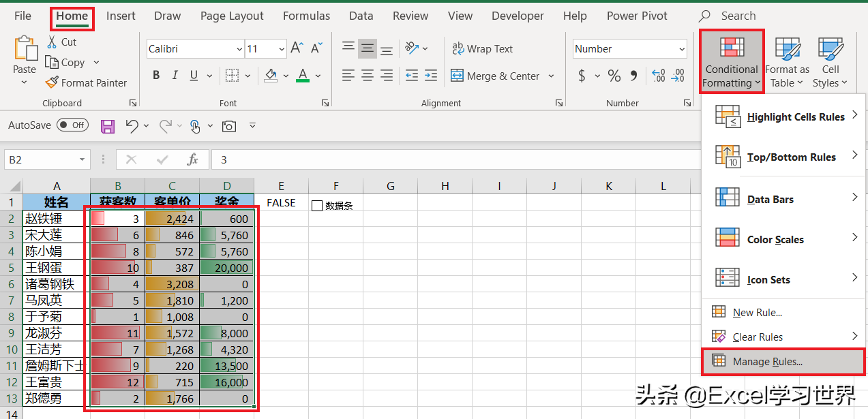Screen dimensions: 868x419
Task: Activate the Format Painter brush
Action: coord(52,82)
